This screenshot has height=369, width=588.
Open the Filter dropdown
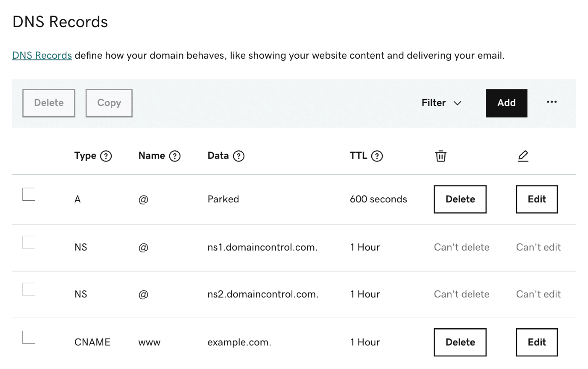click(441, 103)
